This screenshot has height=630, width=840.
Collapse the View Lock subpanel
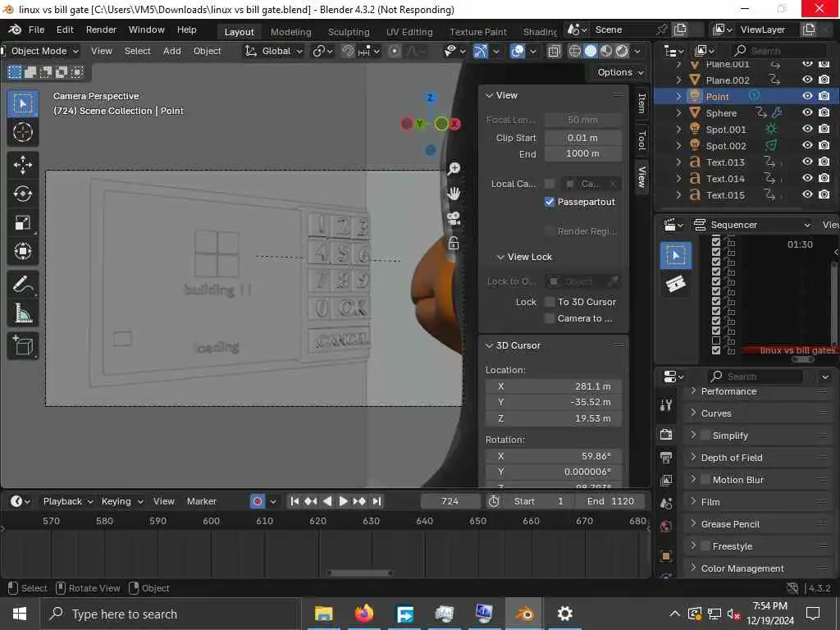point(500,257)
